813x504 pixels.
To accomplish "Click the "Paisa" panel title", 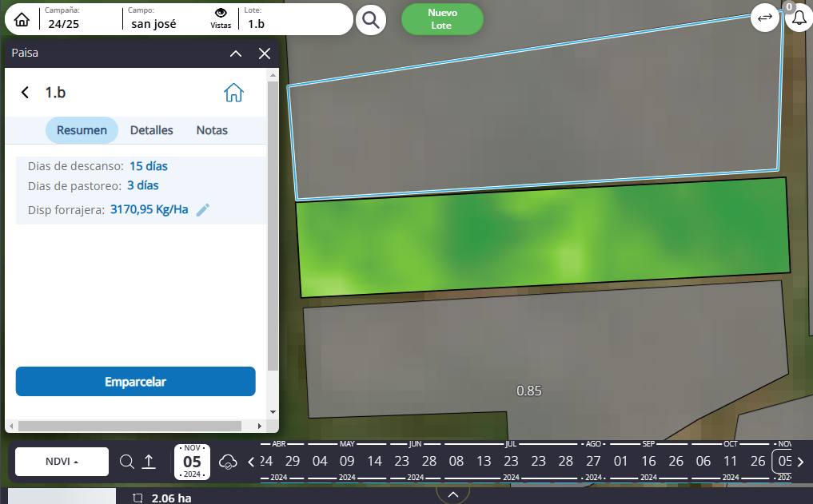I will pos(25,53).
